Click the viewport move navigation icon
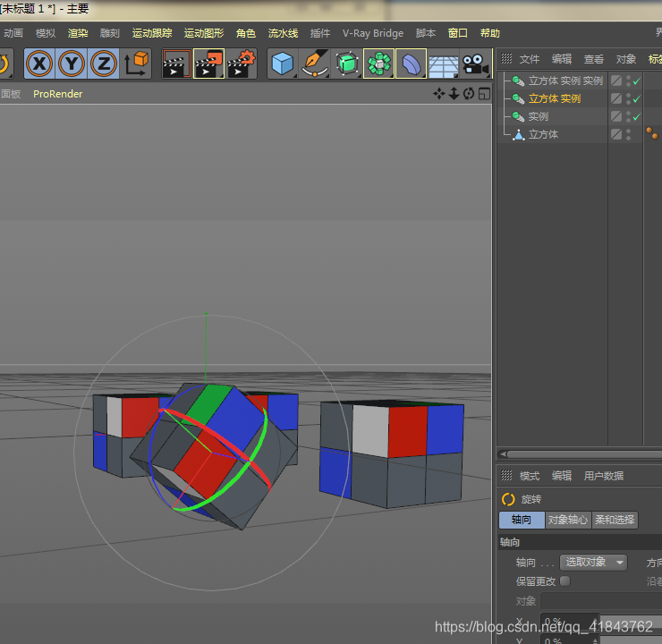Image resolution: width=662 pixels, height=644 pixels. 439,94
